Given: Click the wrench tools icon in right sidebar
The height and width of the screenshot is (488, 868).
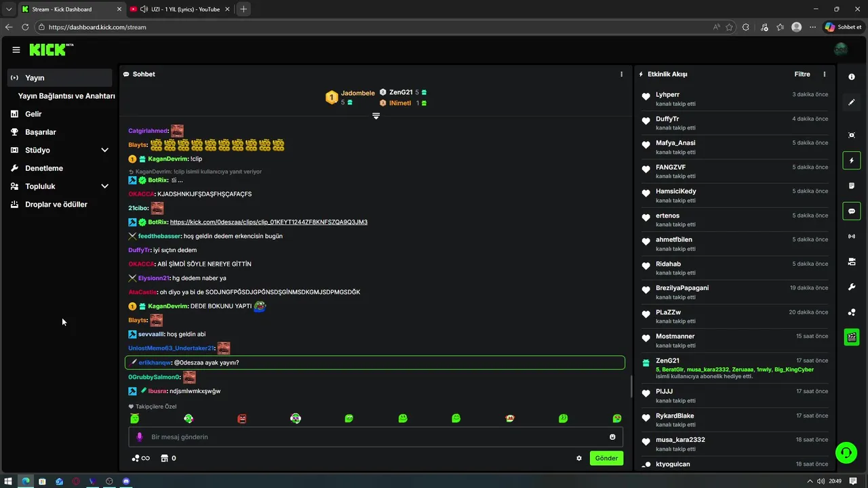Looking at the screenshot, I should 852,287.
